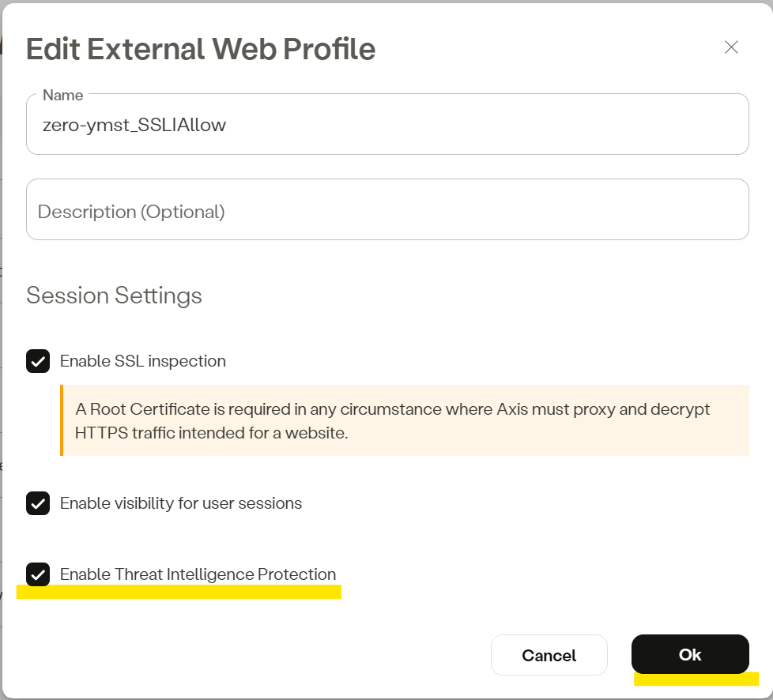
Task: Click the "Enable SSL inspection" label text
Action: click(143, 361)
